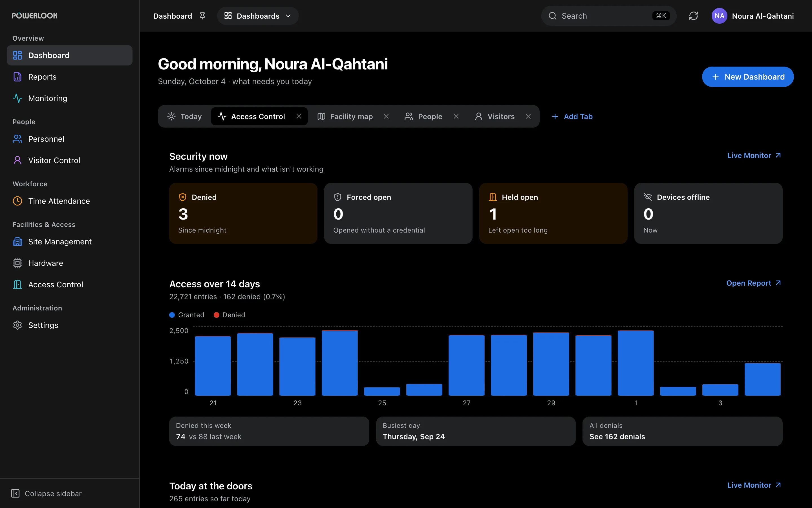Click the Denied shield icon
The image size is (812, 508).
click(183, 197)
